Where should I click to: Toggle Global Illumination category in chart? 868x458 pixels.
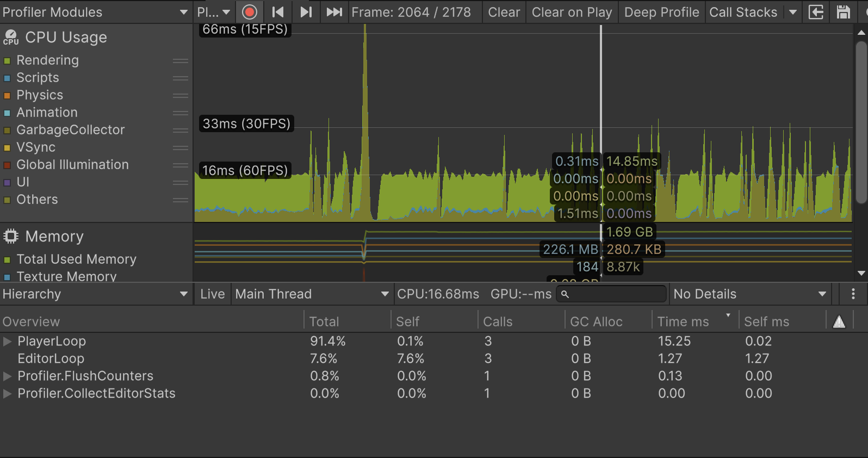click(x=7, y=165)
